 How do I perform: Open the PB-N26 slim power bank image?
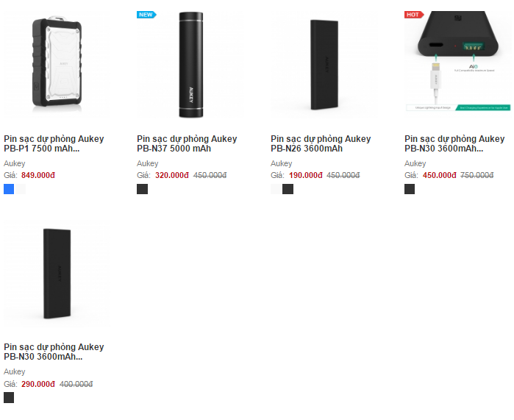pos(324,64)
